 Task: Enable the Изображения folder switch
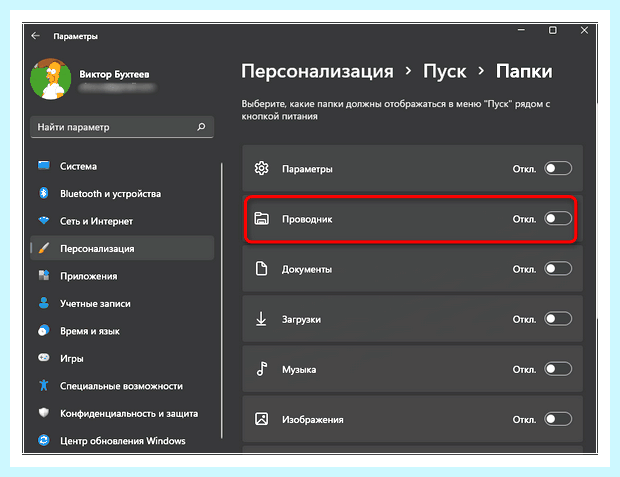558,419
